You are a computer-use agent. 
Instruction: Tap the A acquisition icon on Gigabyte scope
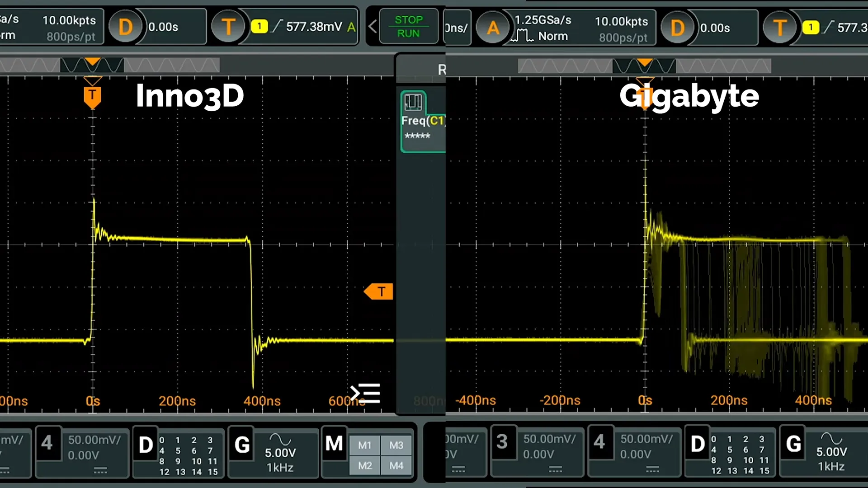[493, 28]
